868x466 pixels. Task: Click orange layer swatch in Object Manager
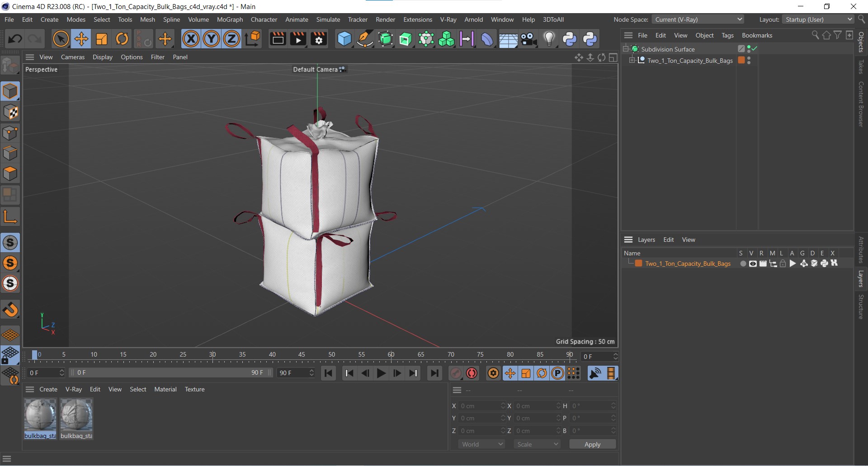741,60
